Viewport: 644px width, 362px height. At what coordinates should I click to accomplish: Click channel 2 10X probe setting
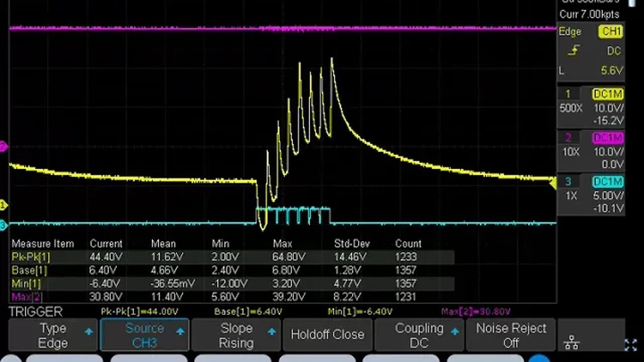point(571,152)
